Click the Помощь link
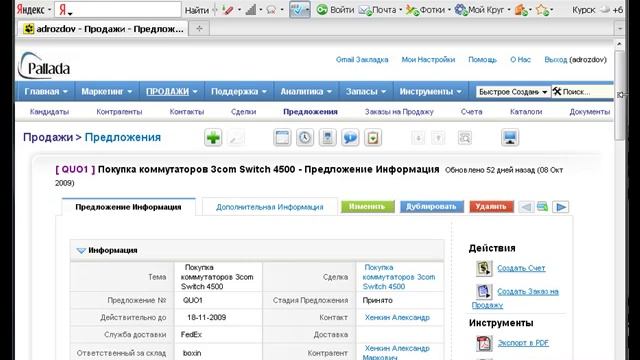Viewport: 640px width, 360px height. [x=482, y=60]
